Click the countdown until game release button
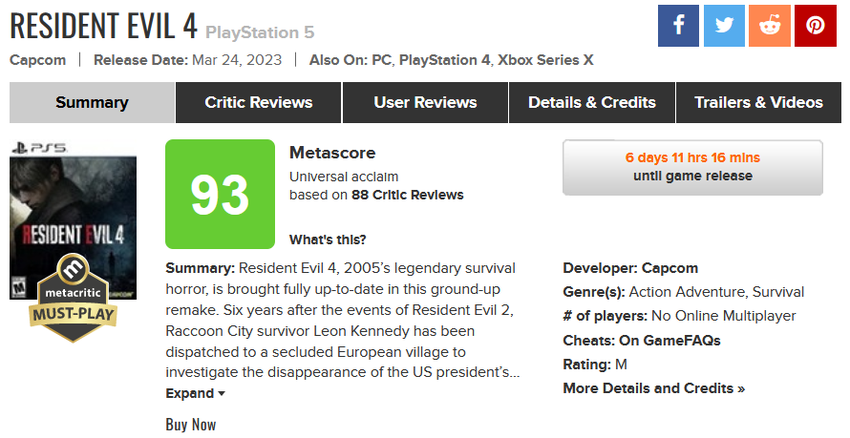Screen dimensions: 850x438 pos(692,167)
